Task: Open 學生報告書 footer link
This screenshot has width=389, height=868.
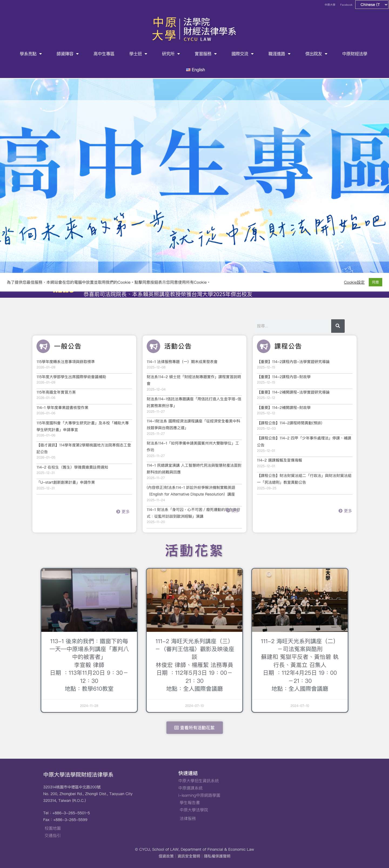Action: coord(190,803)
